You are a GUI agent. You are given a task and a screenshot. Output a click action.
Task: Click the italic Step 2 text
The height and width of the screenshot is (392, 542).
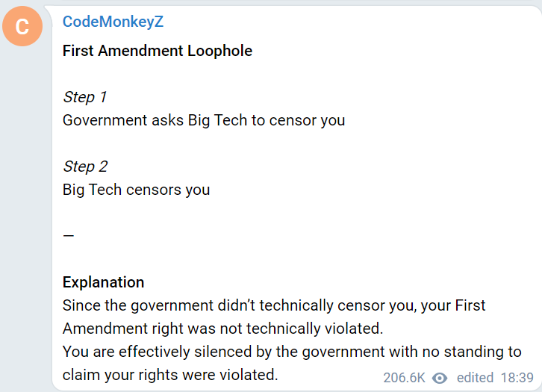point(85,167)
